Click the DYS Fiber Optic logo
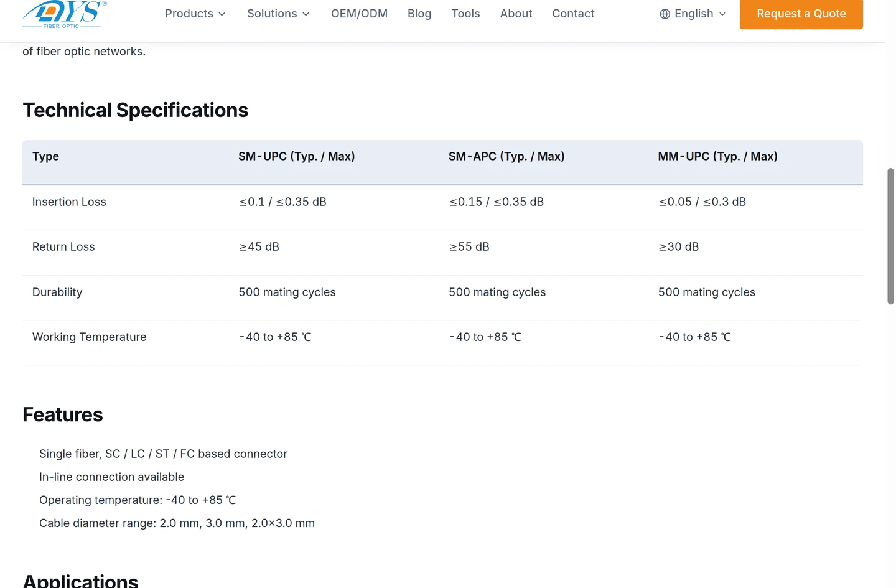This screenshot has width=896, height=588. click(65, 14)
